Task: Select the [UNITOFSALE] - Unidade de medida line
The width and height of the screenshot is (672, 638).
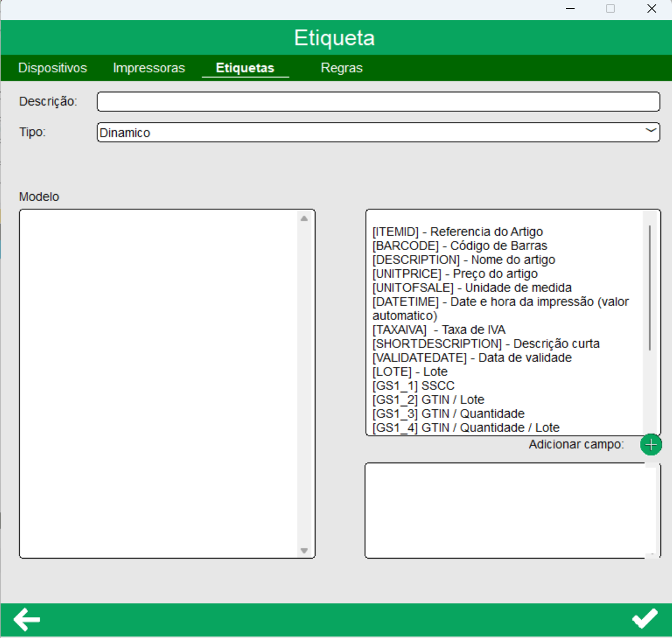Action: click(472, 288)
